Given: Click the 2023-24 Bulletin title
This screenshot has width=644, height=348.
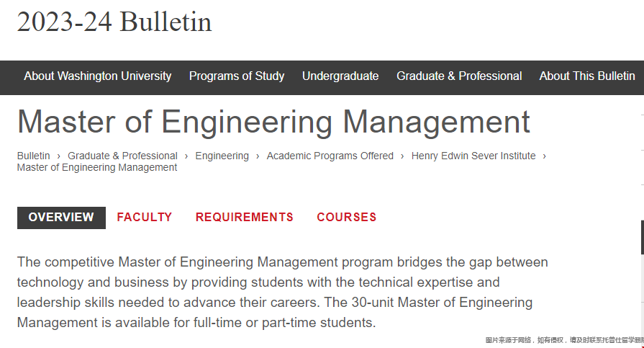Looking at the screenshot, I should pyautogui.click(x=114, y=22).
